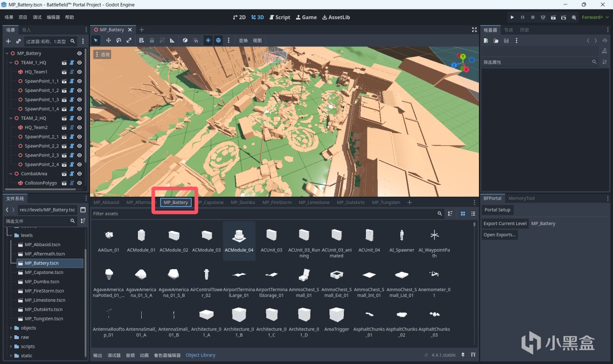Image resolution: width=613 pixels, height=364 pixels.
Task: Open the selectable nodes list tool
Action: point(142,41)
